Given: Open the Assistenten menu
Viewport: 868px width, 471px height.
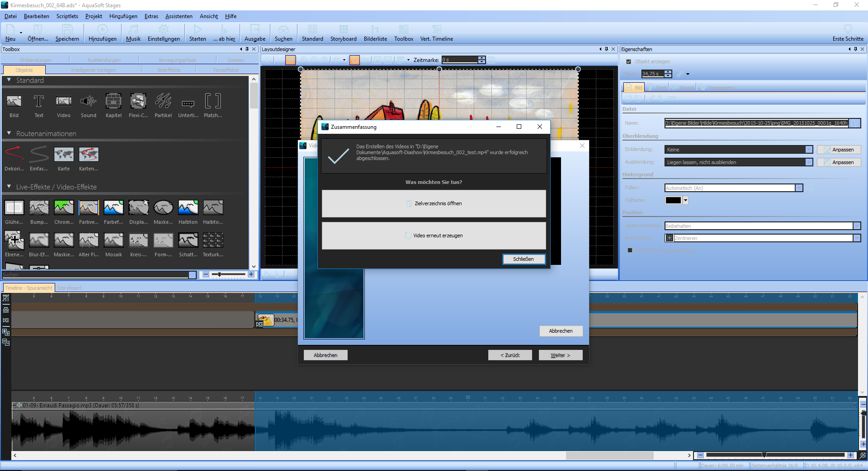Looking at the screenshot, I should (179, 16).
